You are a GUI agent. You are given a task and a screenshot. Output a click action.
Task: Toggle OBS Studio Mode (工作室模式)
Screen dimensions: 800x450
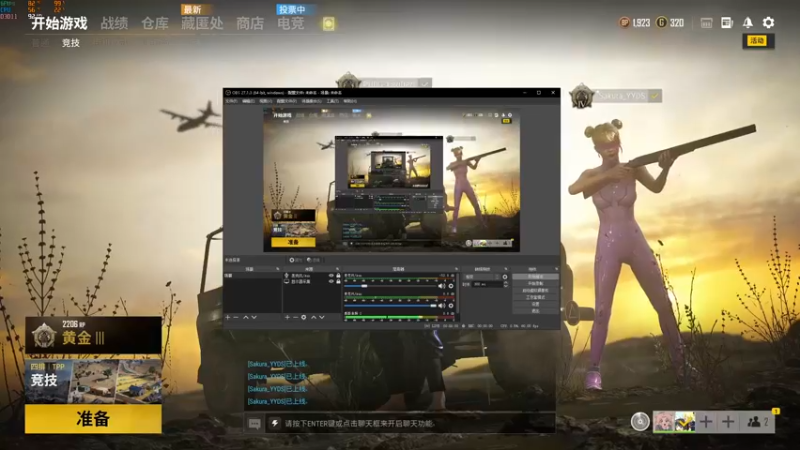[x=535, y=297]
